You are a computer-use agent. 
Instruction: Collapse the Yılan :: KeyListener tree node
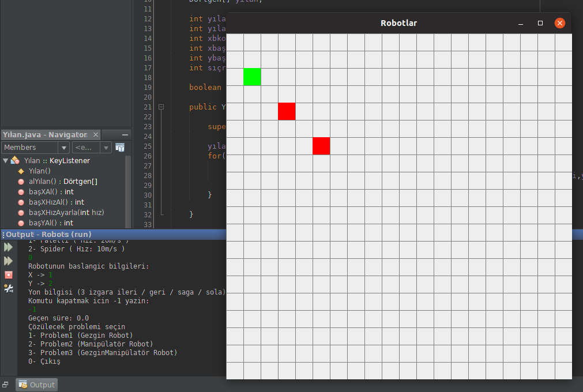pos(5,160)
